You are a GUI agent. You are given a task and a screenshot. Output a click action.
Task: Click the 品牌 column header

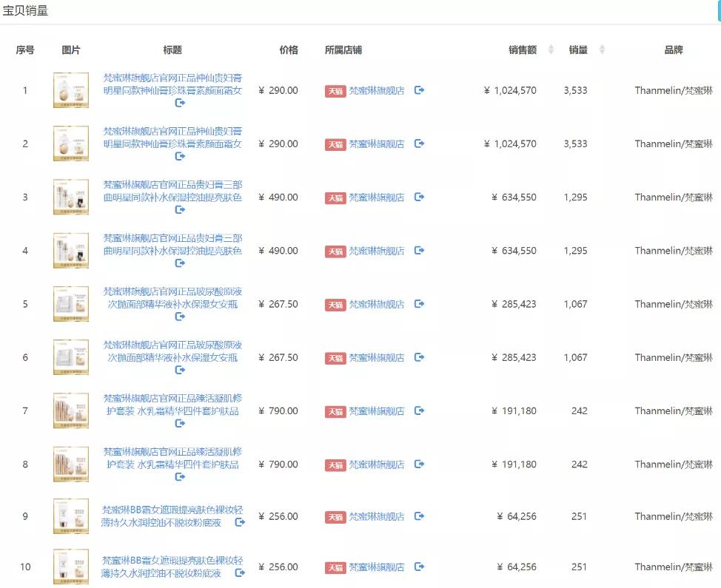674,50
